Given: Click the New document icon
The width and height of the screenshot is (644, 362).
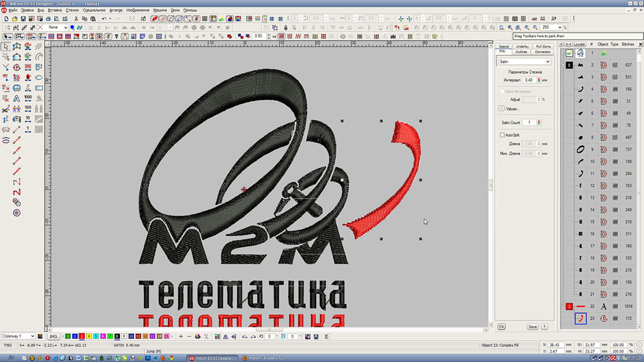Looking at the screenshot, I should (x=6, y=19).
